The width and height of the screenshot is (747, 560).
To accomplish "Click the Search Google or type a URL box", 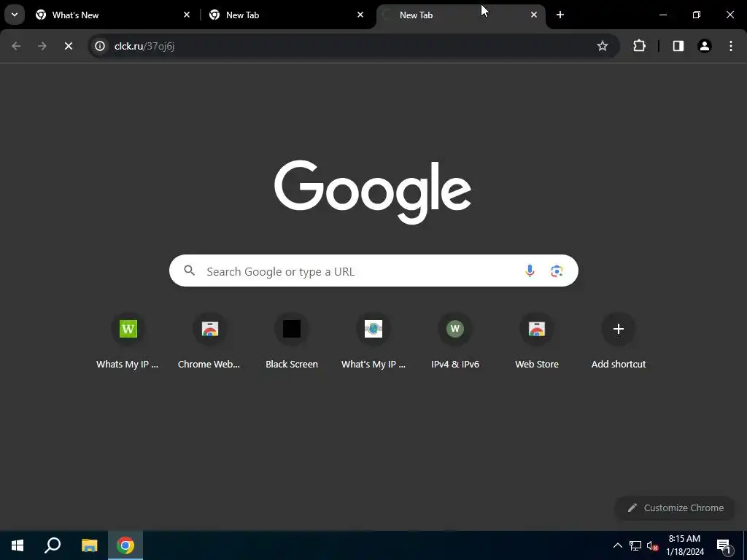I will [373, 271].
